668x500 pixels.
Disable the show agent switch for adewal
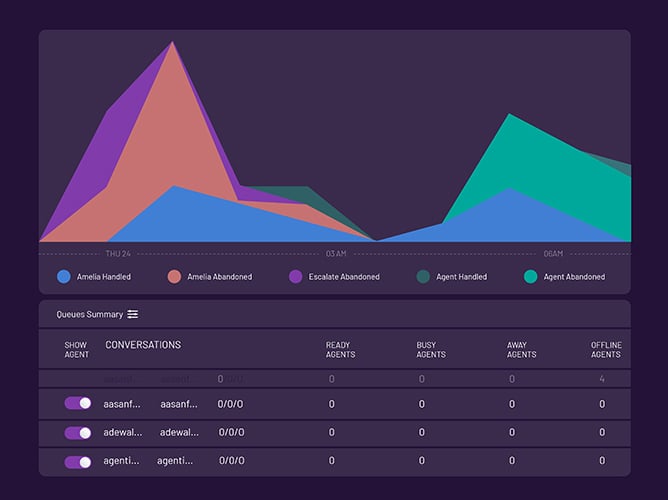77,433
